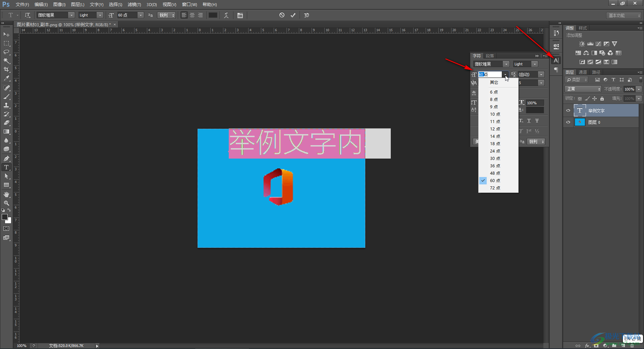The width and height of the screenshot is (644, 349).
Task: Select the Pen tool
Action: tap(6, 158)
